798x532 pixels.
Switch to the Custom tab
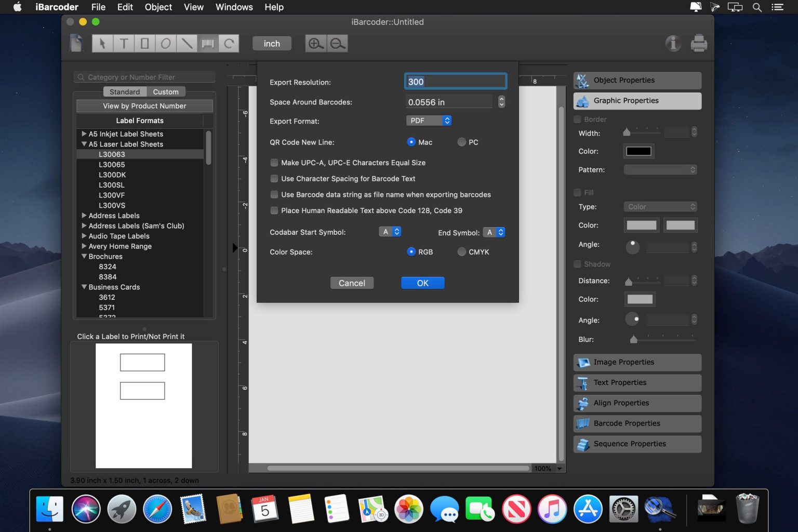click(x=166, y=91)
